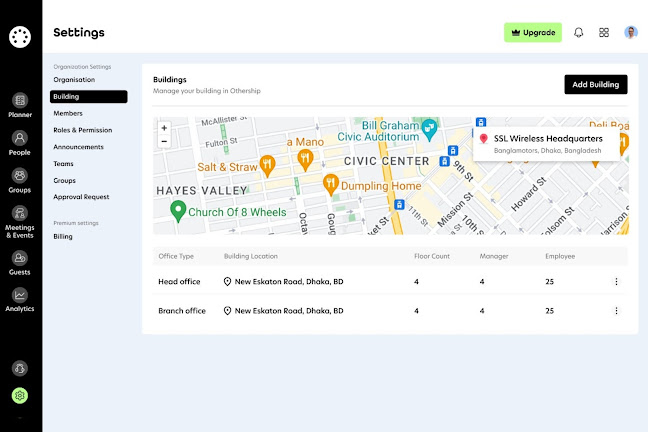Open Groups settings menu item

(x=64, y=181)
